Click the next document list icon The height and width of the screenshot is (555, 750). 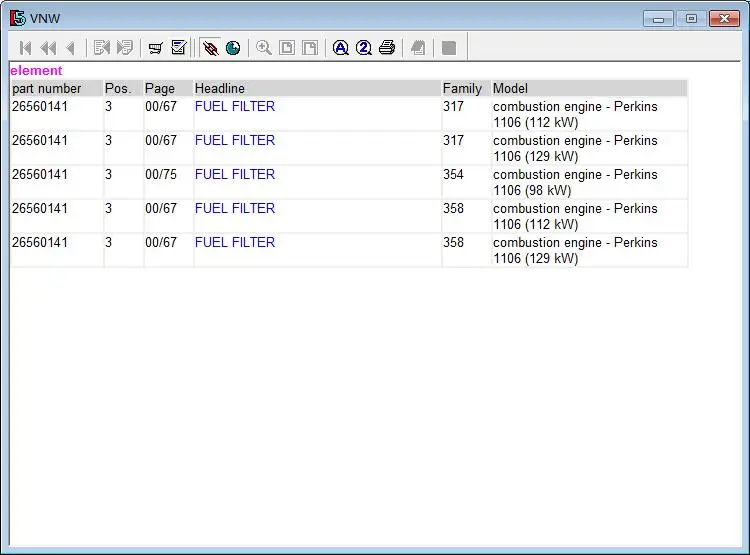coord(125,48)
